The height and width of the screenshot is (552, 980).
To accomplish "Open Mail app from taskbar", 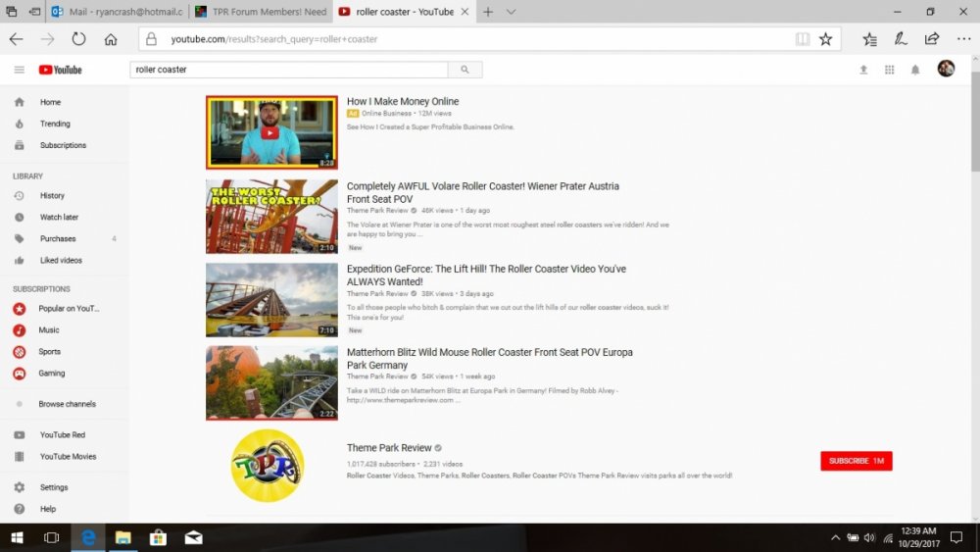I will tap(194, 537).
